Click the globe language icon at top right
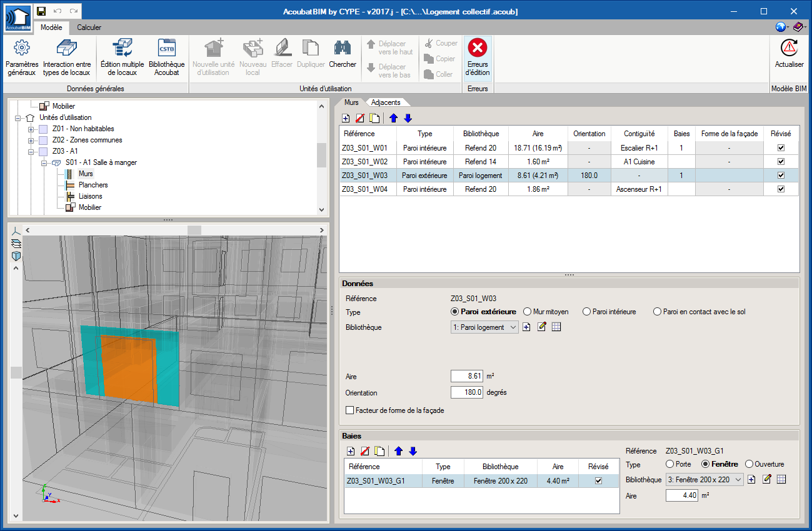Image resolution: width=812 pixels, height=531 pixels. coord(780,27)
